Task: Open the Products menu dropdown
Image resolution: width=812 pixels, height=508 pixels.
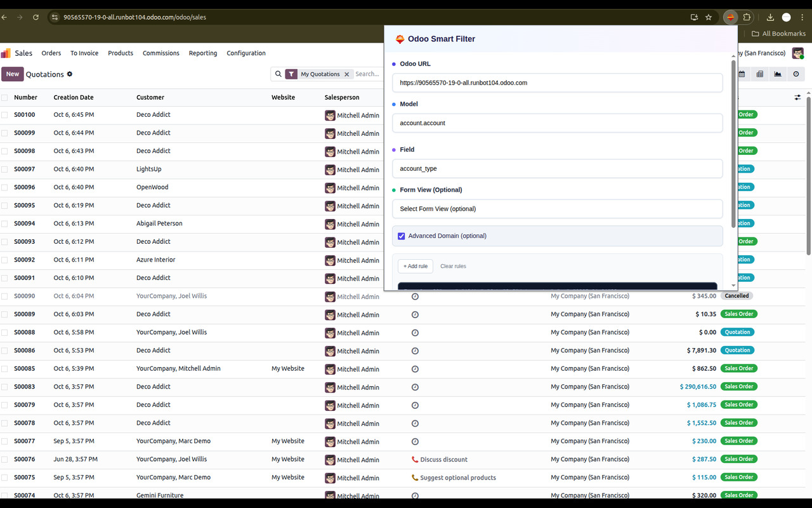Action: click(121, 53)
